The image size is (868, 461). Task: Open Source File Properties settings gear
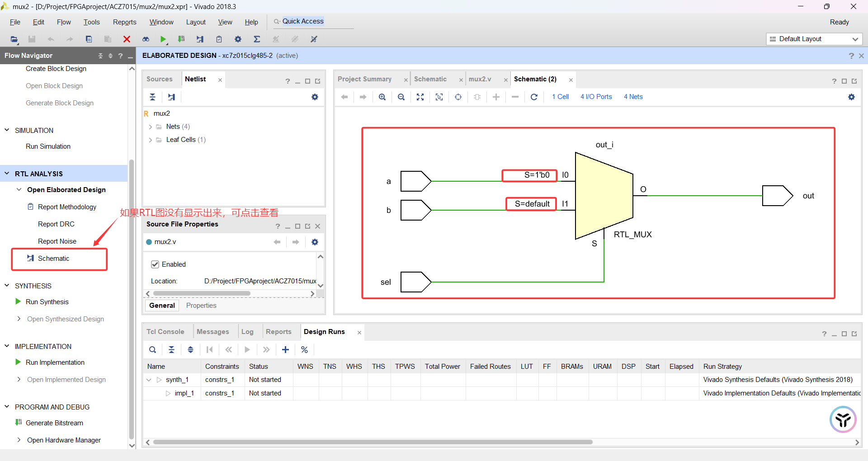click(x=315, y=242)
